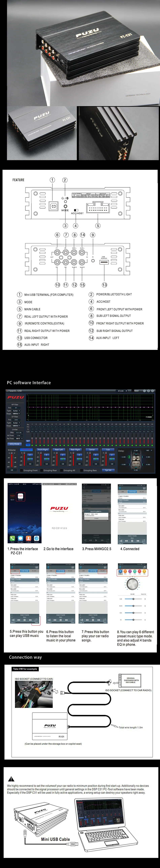Toggle the blue Pass button under RST
Viewport: 160px width, 868px height.
click(28, 444)
